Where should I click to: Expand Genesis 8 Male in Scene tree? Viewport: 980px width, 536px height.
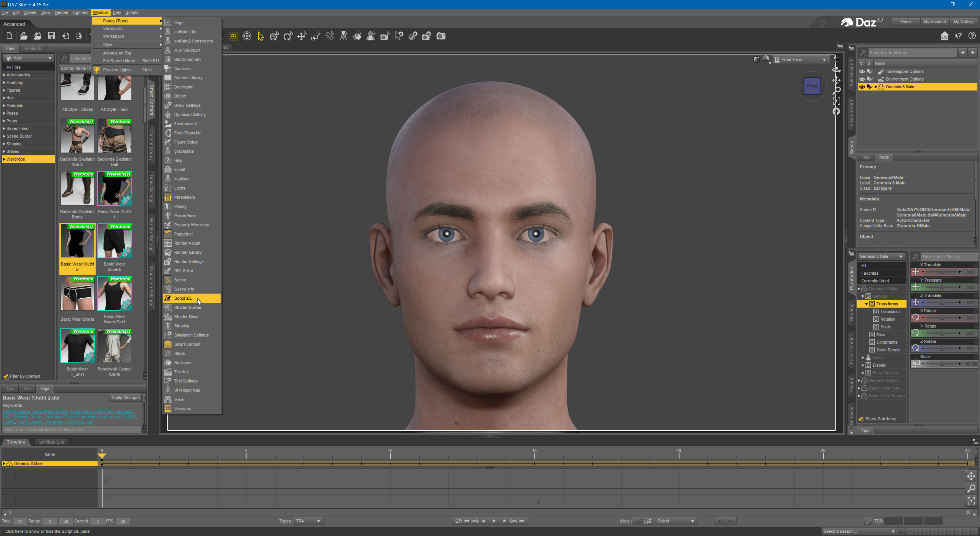tap(876, 87)
